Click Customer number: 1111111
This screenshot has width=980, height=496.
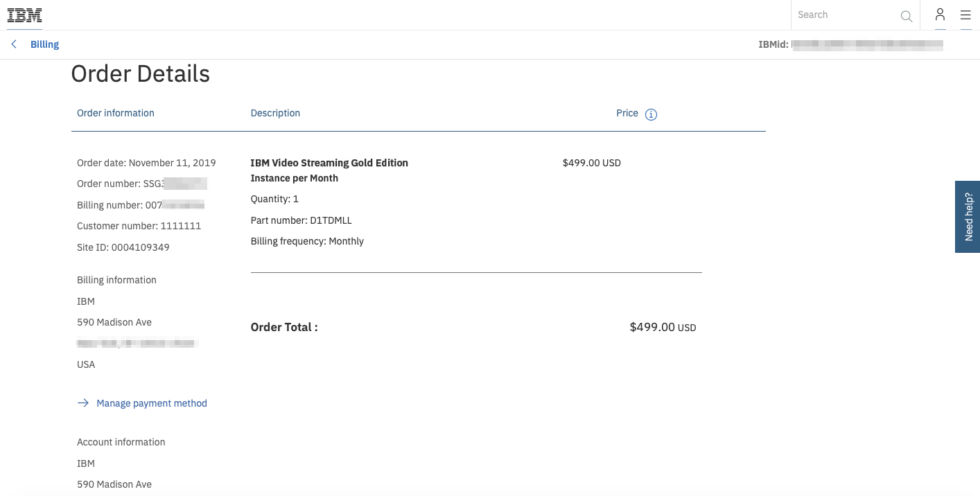pos(139,226)
